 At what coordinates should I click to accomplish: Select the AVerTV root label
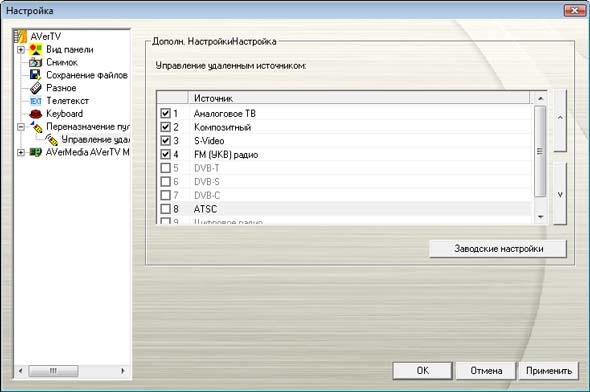tap(46, 36)
